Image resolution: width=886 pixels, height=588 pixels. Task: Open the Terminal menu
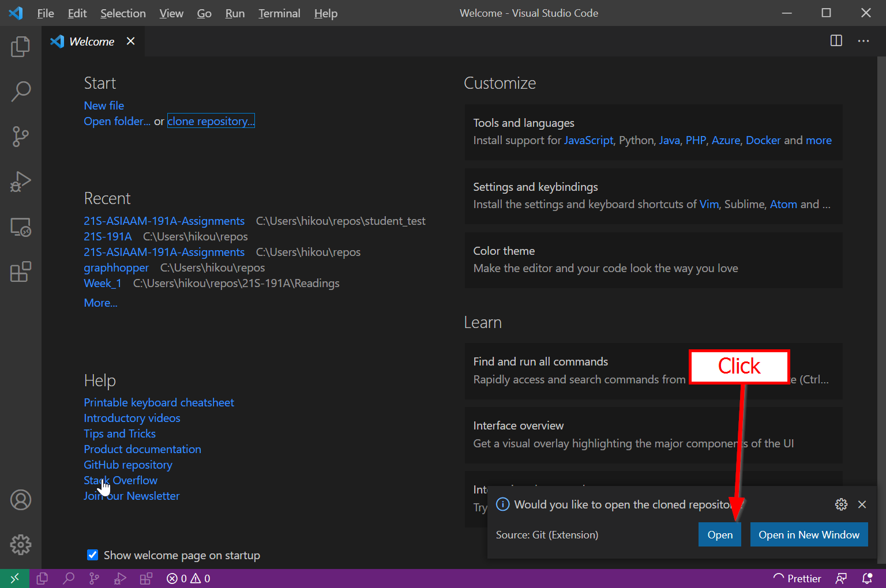(279, 13)
